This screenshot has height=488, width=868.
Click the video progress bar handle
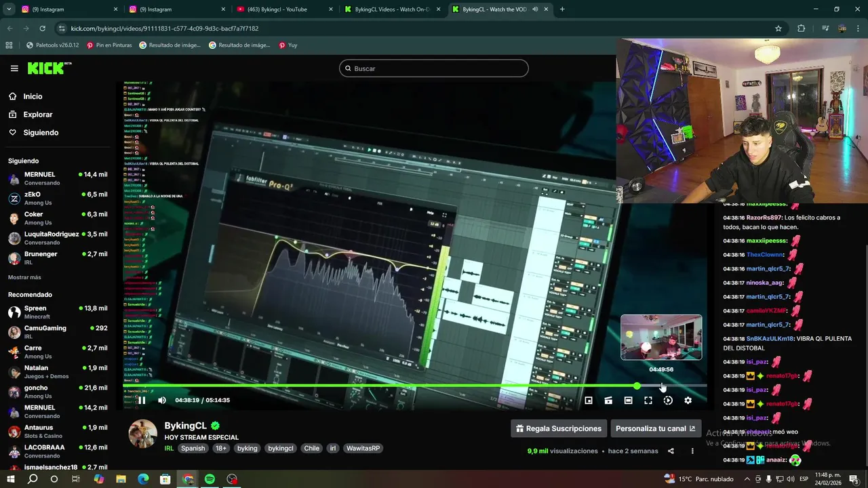637,386
